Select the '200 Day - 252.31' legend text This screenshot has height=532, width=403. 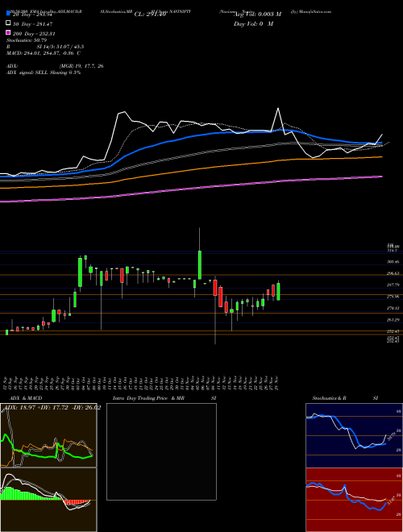pyautogui.click(x=34, y=34)
